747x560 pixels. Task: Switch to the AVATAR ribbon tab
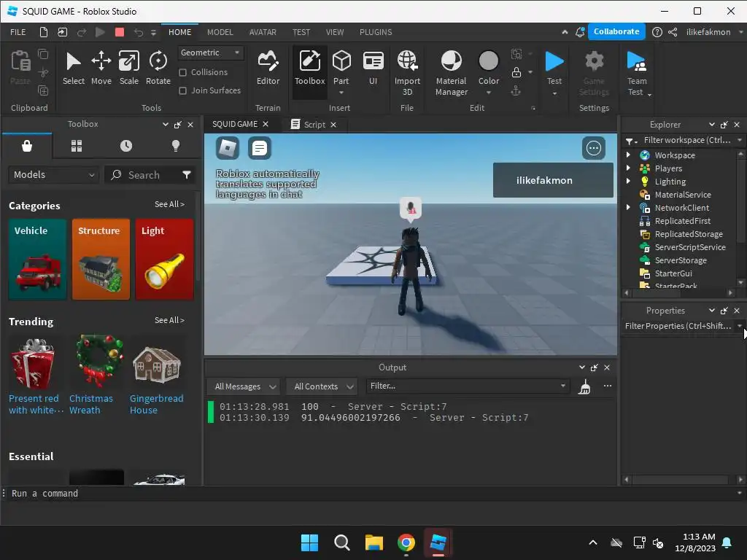(263, 32)
